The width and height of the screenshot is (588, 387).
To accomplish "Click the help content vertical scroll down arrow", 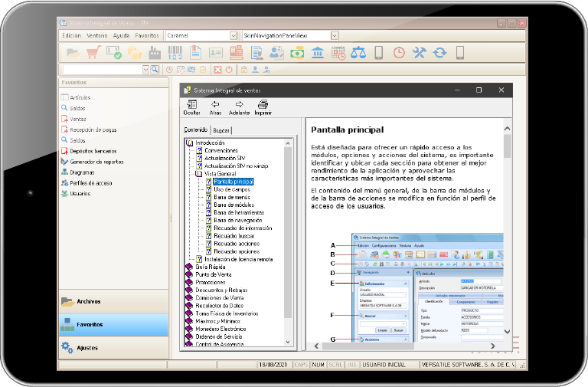I will coord(507,332).
